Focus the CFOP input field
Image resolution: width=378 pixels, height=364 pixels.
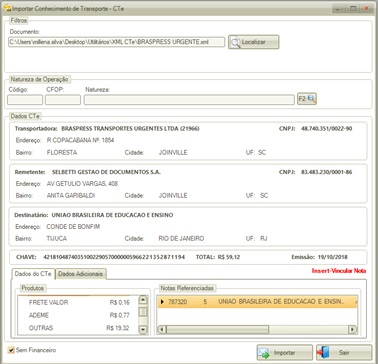tap(63, 100)
